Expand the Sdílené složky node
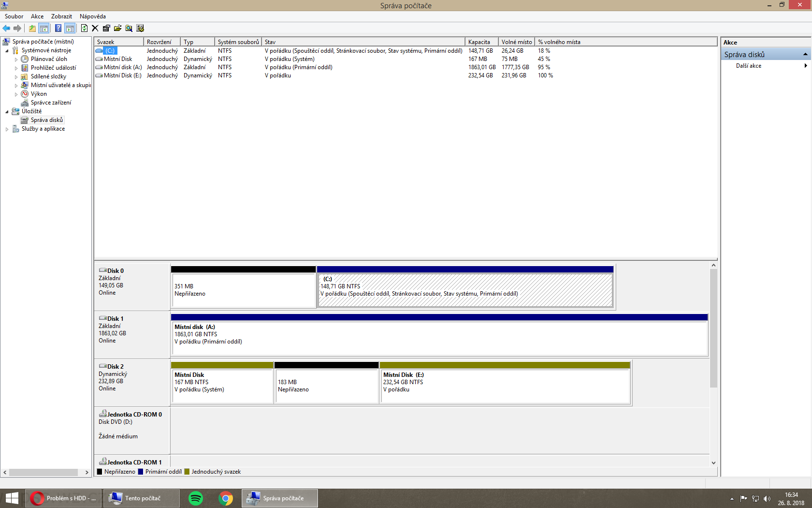 click(16, 77)
